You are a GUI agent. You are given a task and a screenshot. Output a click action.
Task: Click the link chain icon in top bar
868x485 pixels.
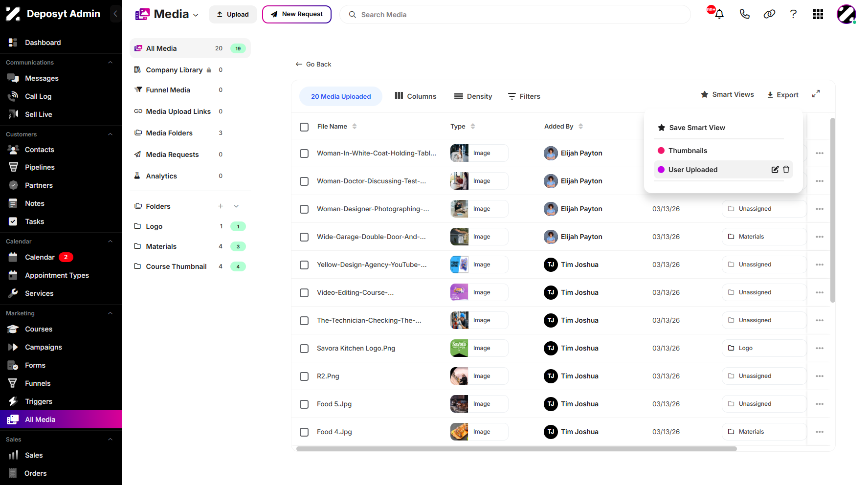click(769, 14)
